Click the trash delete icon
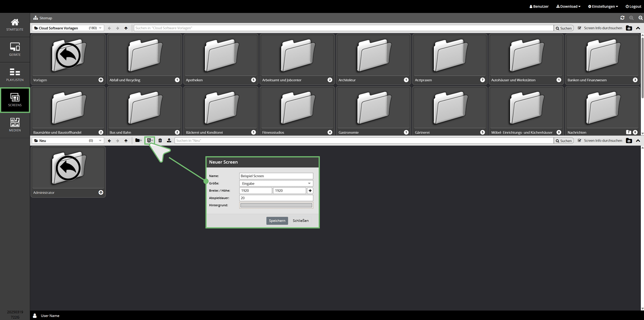Screen dimensions: 644x320 pos(160,141)
